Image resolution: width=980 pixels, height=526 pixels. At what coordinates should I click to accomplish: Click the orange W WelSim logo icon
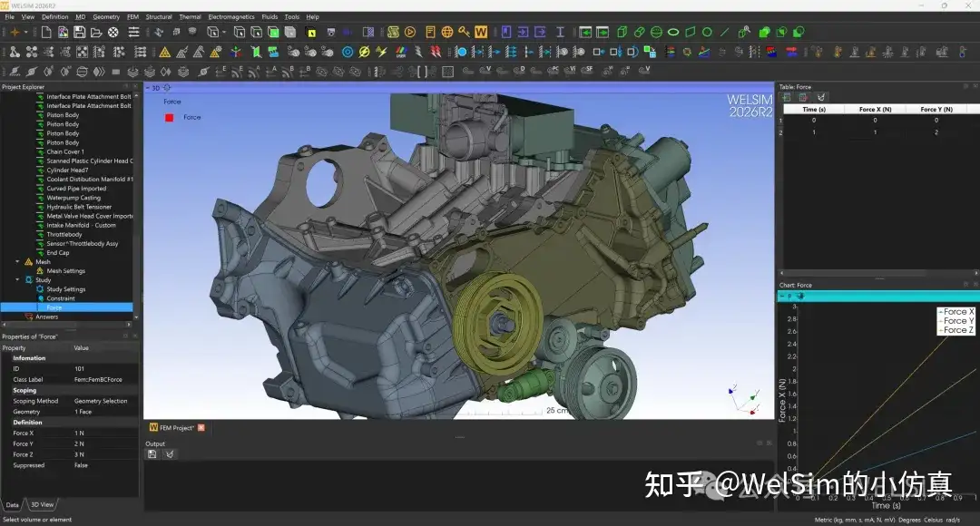(481, 32)
